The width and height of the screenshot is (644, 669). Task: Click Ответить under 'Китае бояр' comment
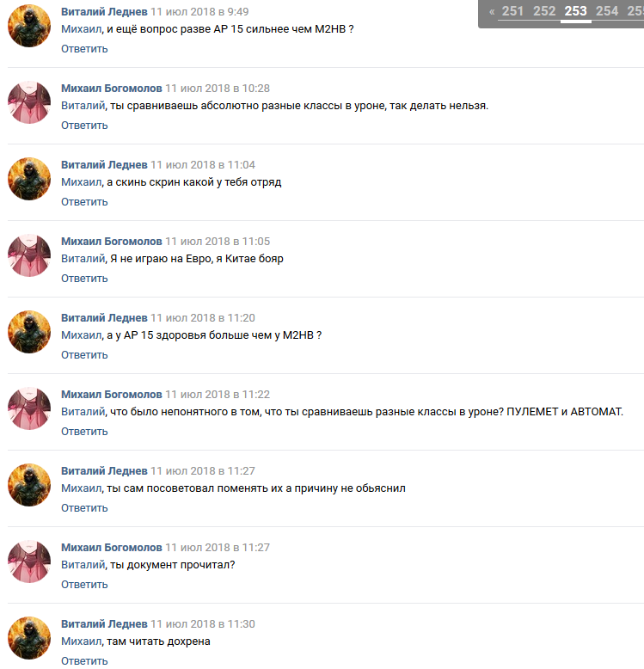(84, 279)
